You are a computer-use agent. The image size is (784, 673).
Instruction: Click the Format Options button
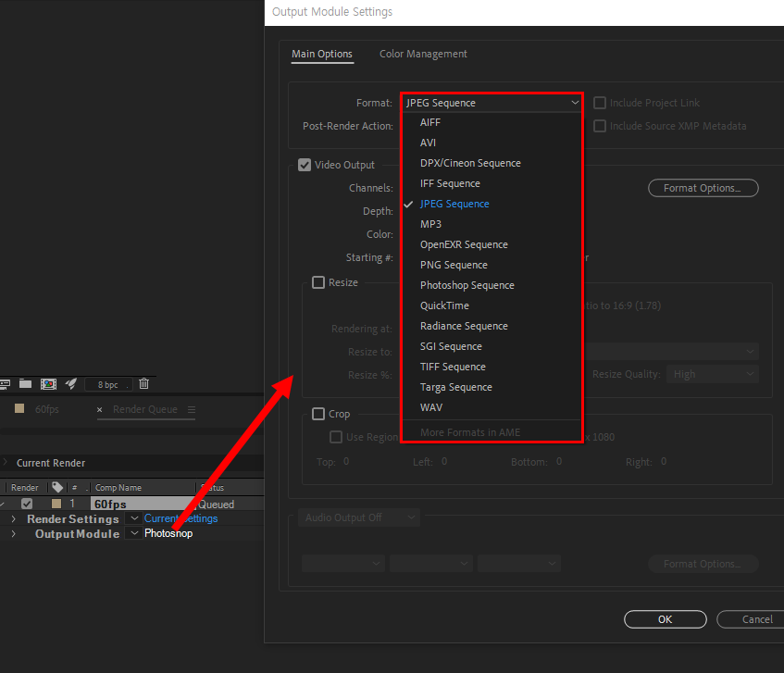click(703, 187)
